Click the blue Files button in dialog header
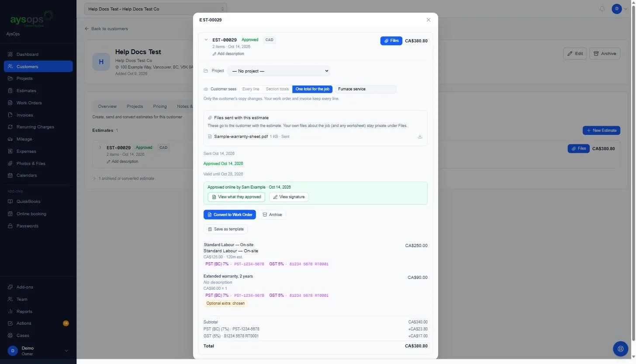 391,41
